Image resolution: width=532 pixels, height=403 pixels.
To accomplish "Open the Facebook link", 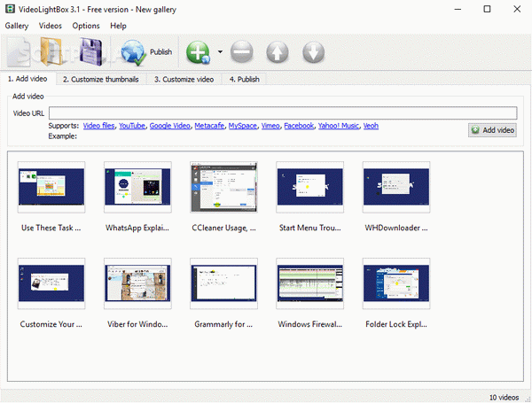I will (x=299, y=126).
